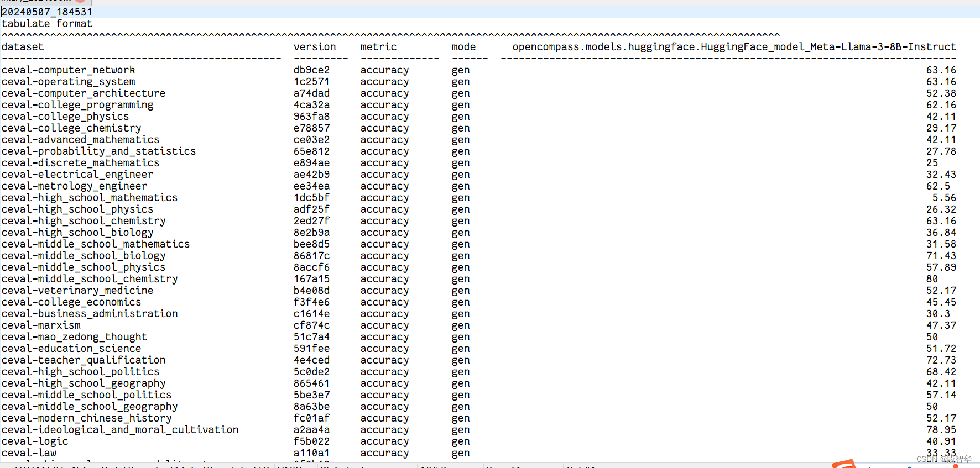The image size is (980, 468).
Task: Click version hash bee8d5
Action: [x=311, y=244]
